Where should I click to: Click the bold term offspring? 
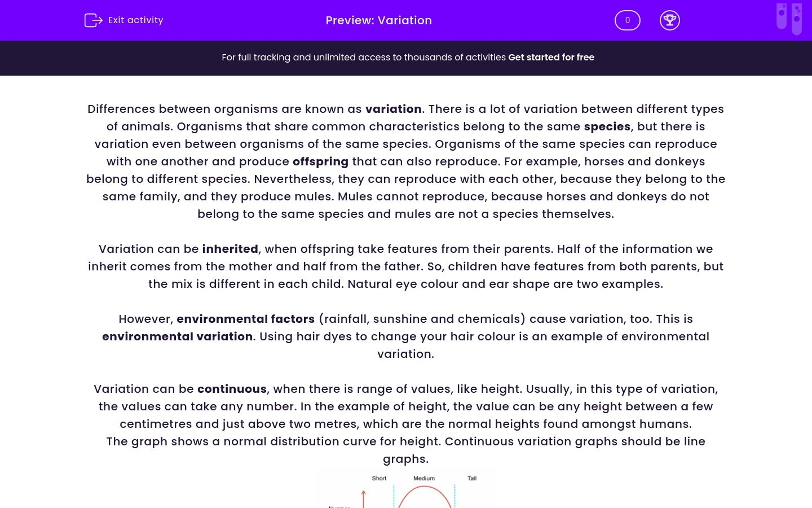[x=320, y=161]
